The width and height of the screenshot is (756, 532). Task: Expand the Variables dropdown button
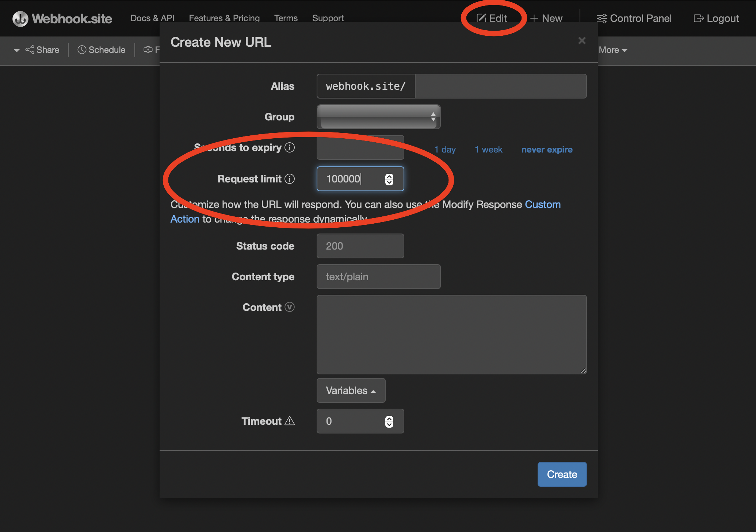tap(351, 390)
